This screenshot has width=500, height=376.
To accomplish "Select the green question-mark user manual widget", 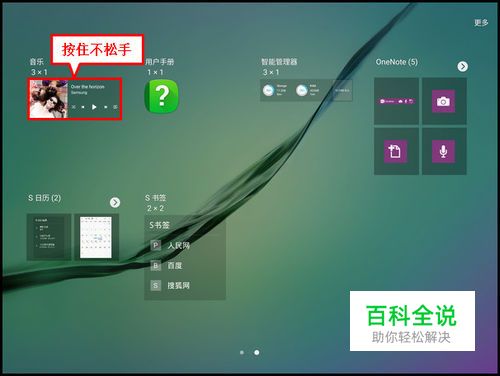I will [x=161, y=96].
